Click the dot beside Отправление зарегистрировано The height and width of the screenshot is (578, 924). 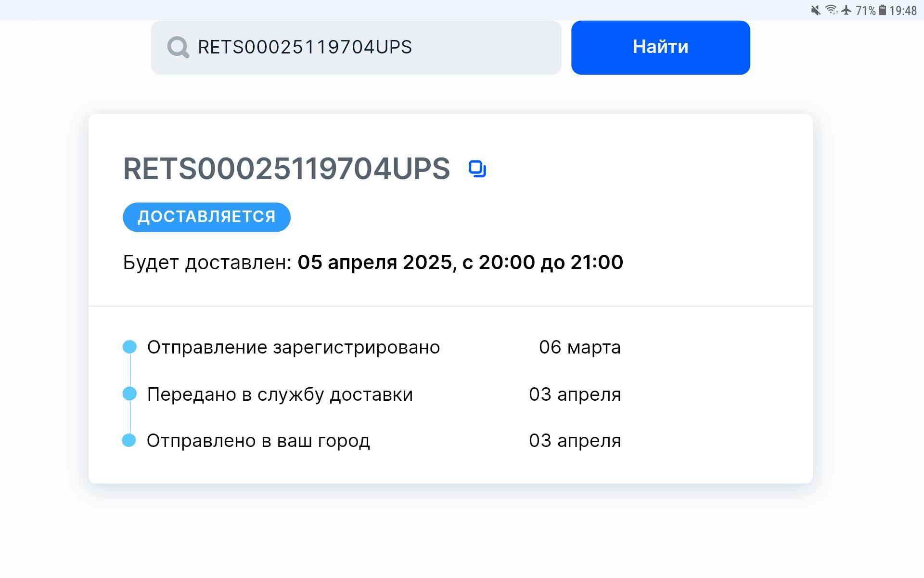point(129,347)
